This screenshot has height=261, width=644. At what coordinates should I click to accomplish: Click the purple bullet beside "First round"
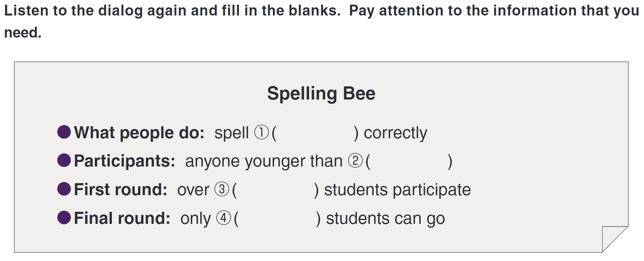coord(64,189)
